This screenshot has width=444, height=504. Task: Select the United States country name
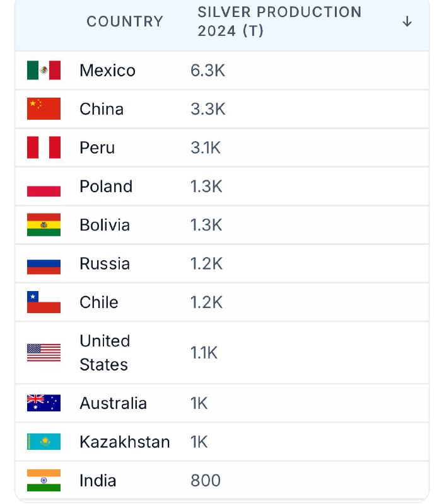(104, 353)
